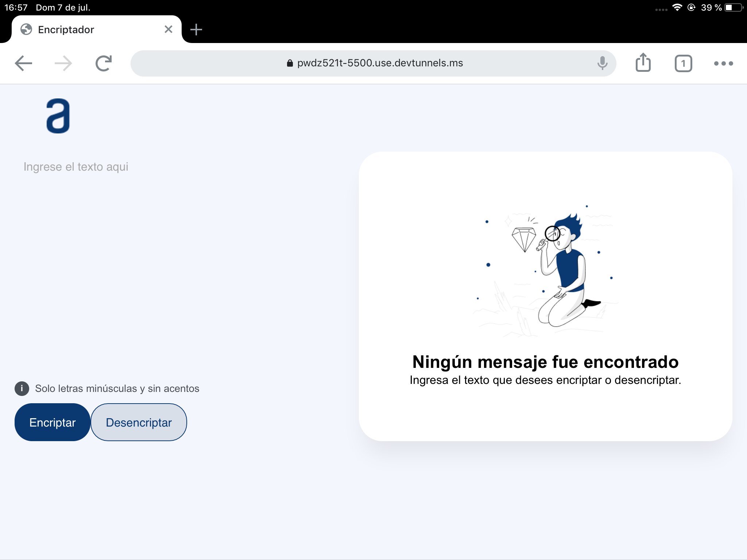Tap the battery indicator in status bar
Viewport: 747px width, 560px height.
click(734, 8)
